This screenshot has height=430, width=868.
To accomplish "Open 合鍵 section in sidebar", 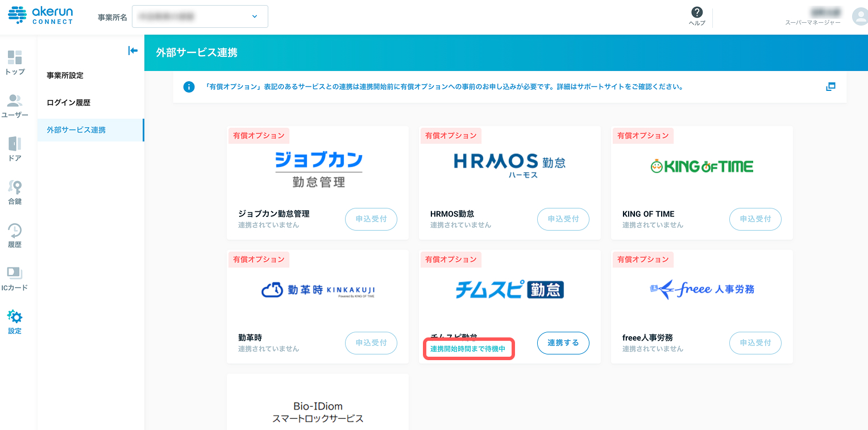I will point(15,192).
